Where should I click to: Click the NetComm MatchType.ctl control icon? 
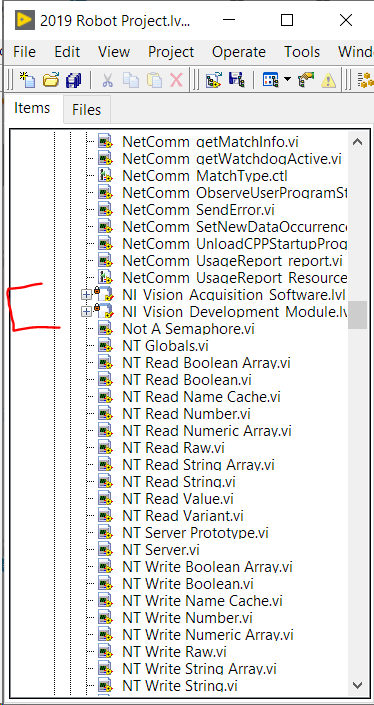point(105,175)
